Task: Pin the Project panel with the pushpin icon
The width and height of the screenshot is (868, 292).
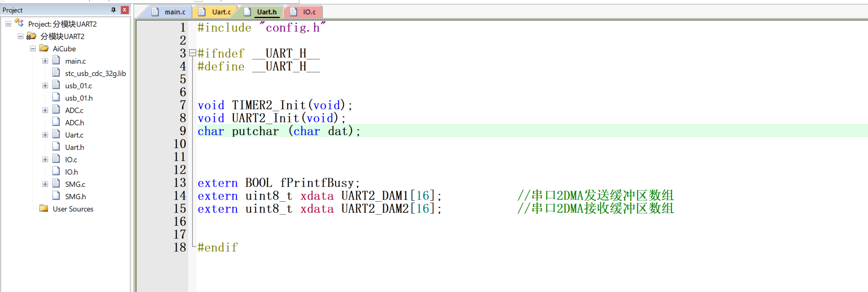Action: (114, 10)
